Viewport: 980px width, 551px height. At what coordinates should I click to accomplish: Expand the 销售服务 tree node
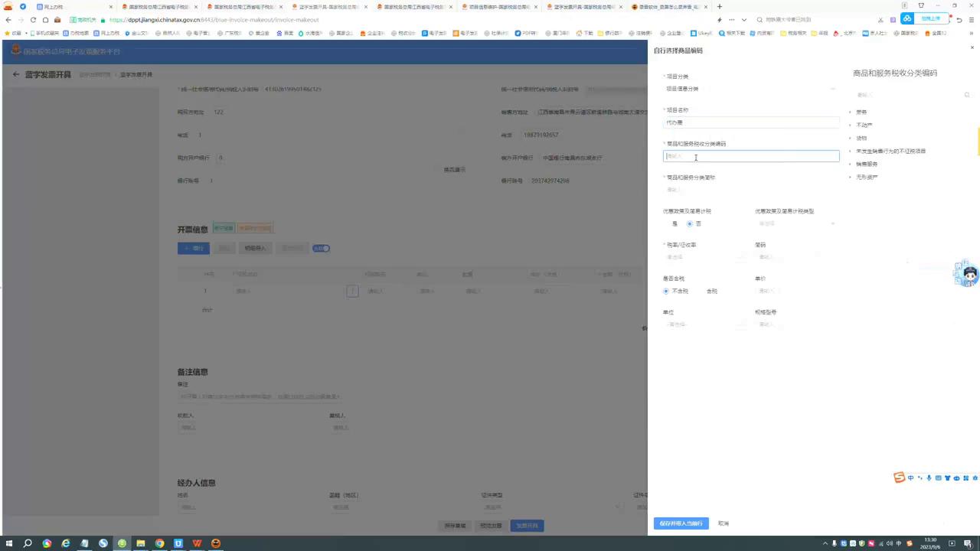[x=850, y=164]
